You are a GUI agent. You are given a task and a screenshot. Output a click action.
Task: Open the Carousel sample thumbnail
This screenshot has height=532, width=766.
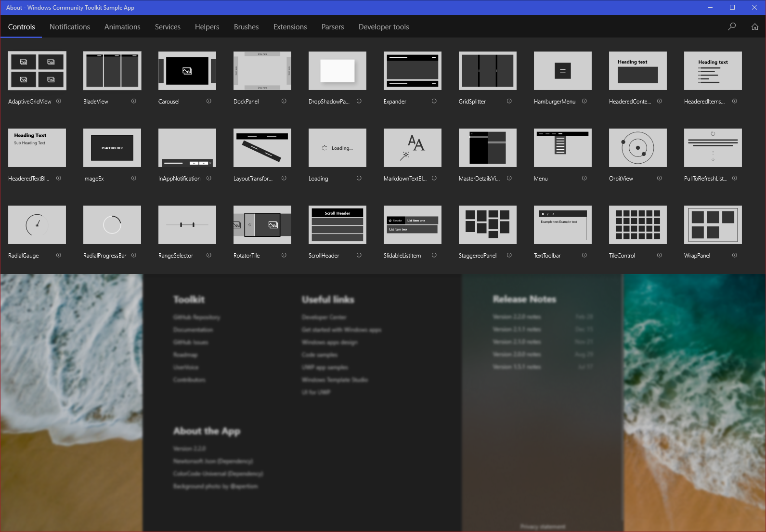coord(187,71)
